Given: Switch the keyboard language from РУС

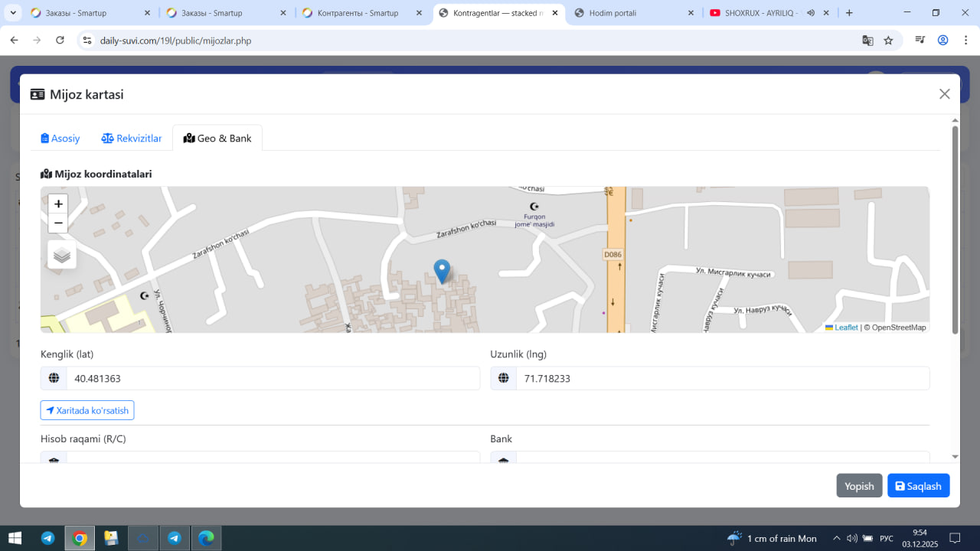Looking at the screenshot, I should click(x=887, y=538).
